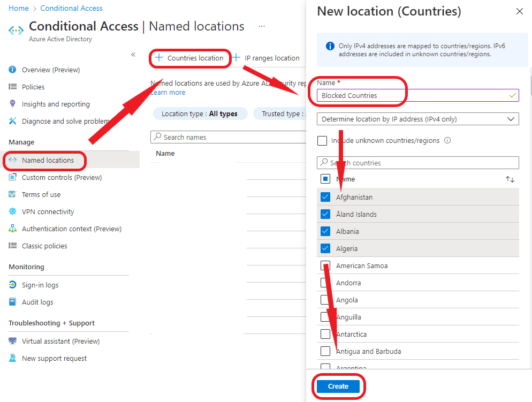Click the Create button
Viewport: 532px width, 402px height.
[338, 386]
